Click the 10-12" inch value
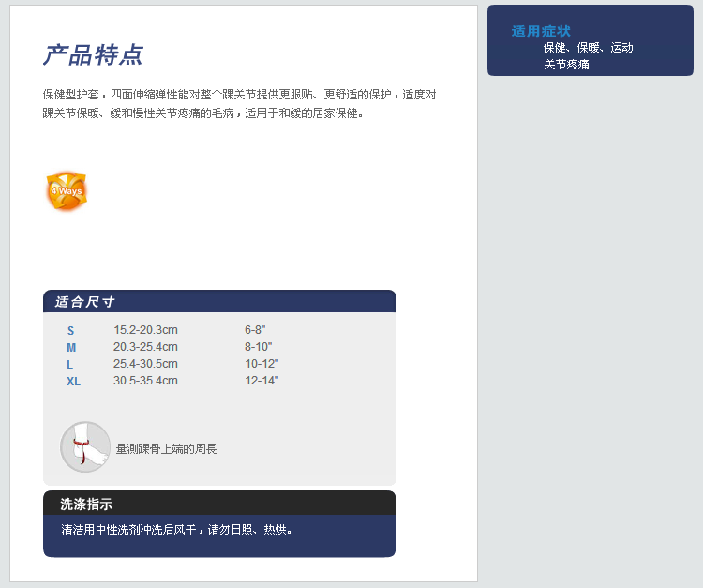Image resolution: width=703 pixels, height=588 pixels. coord(262,364)
